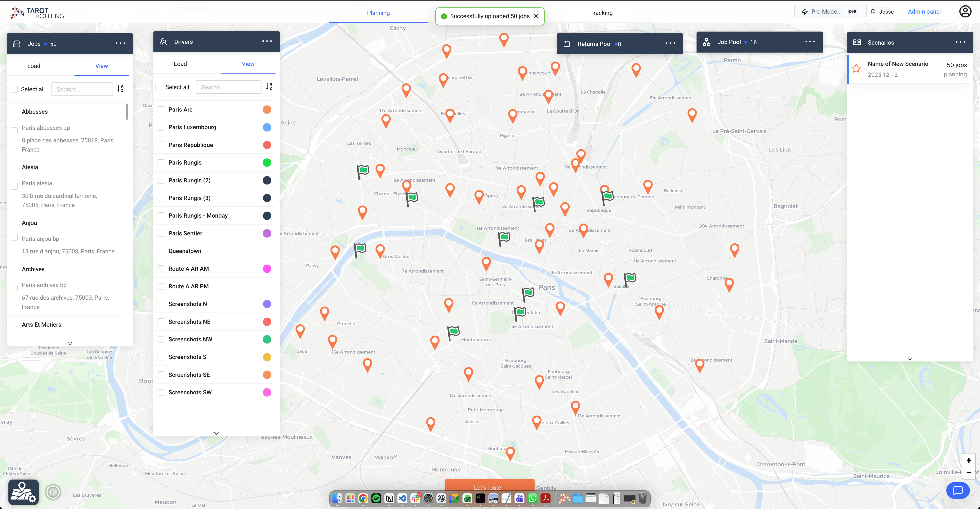This screenshot has width=980, height=509.
Task: Click the Job Pool hierarchy icon
Action: (x=706, y=42)
